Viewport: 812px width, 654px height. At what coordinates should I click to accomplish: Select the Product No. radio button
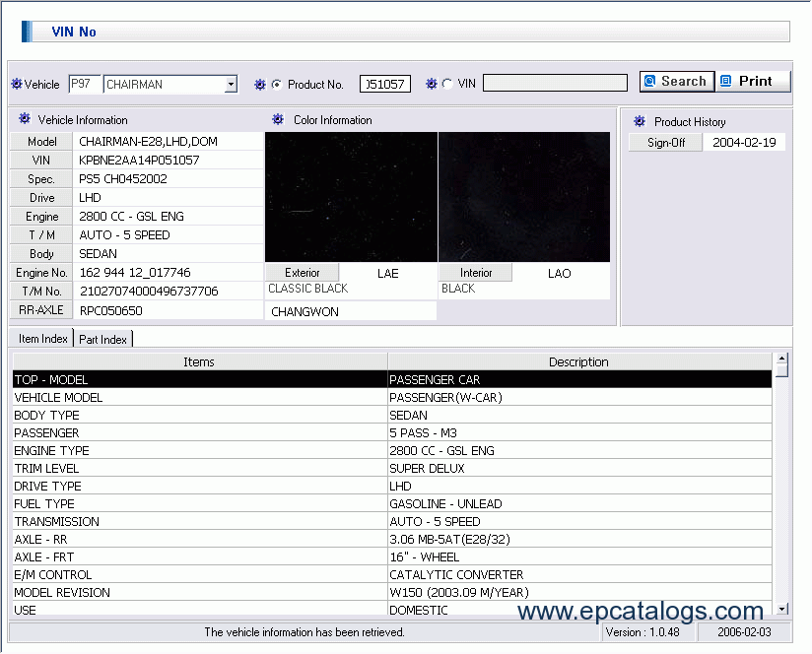(277, 85)
